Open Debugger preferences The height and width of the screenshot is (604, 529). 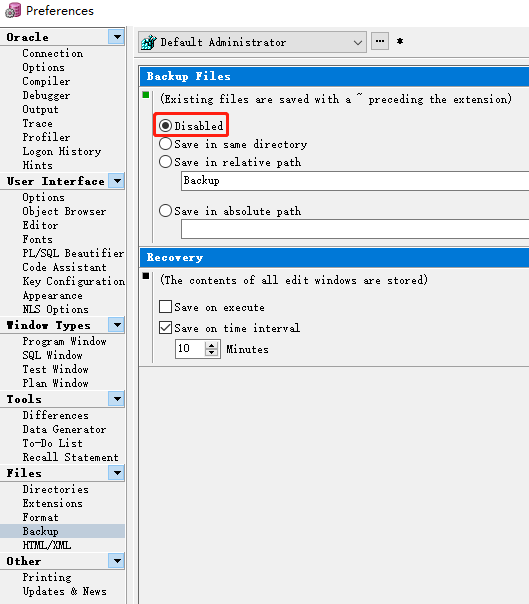click(x=46, y=95)
